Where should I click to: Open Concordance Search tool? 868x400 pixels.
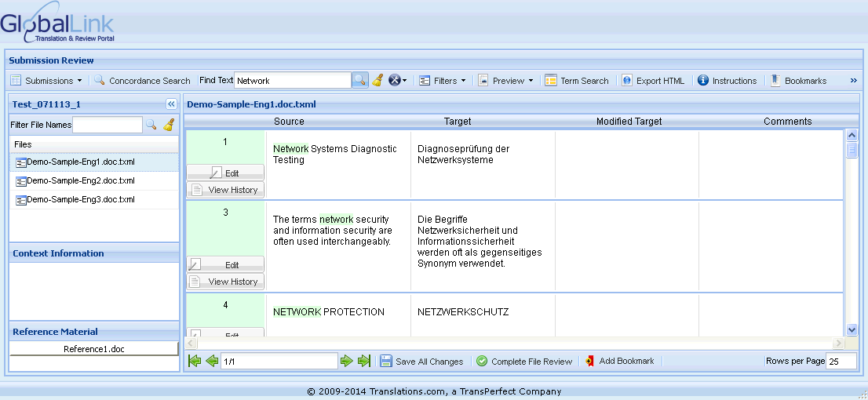(142, 81)
